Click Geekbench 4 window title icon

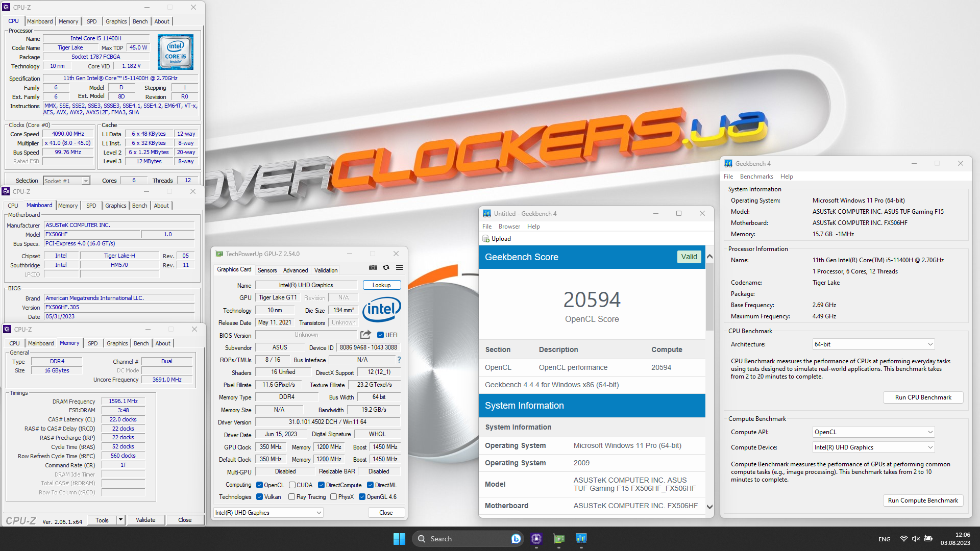click(x=728, y=163)
